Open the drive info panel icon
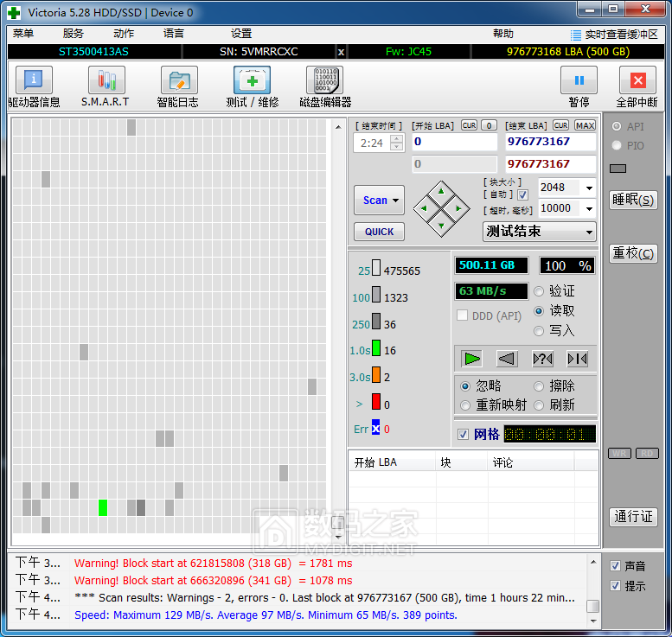 click(x=34, y=80)
